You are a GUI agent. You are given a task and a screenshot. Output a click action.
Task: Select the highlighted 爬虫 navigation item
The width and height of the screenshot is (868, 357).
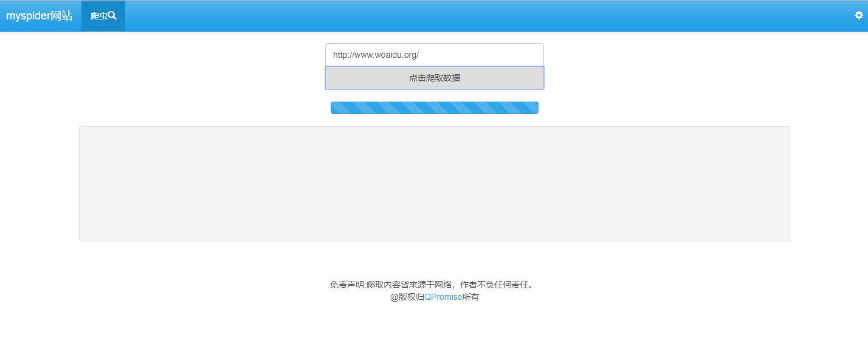pyautogui.click(x=102, y=15)
